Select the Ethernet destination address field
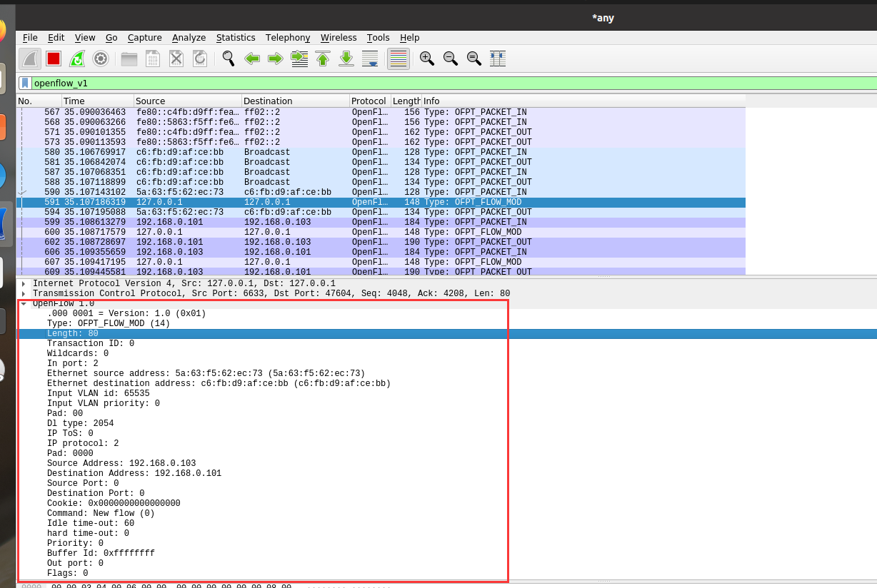877x588 pixels. (x=219, y=383)
